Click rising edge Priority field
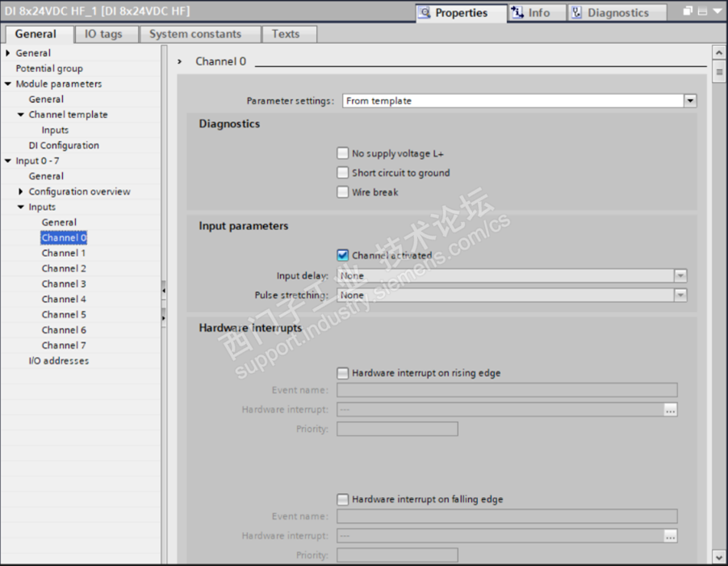This screenshot has width=728, height=566. click(x=397, y=429)
